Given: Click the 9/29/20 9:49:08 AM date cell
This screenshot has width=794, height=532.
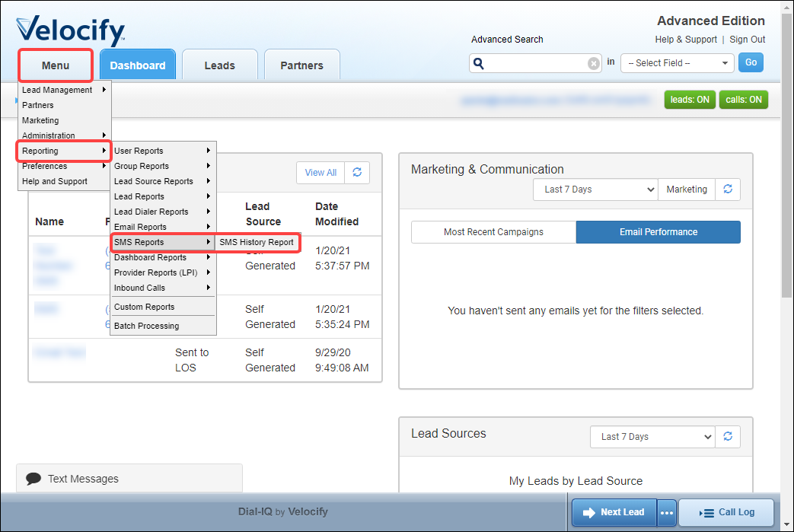Looking at the screenshot, I should (342, 360).
